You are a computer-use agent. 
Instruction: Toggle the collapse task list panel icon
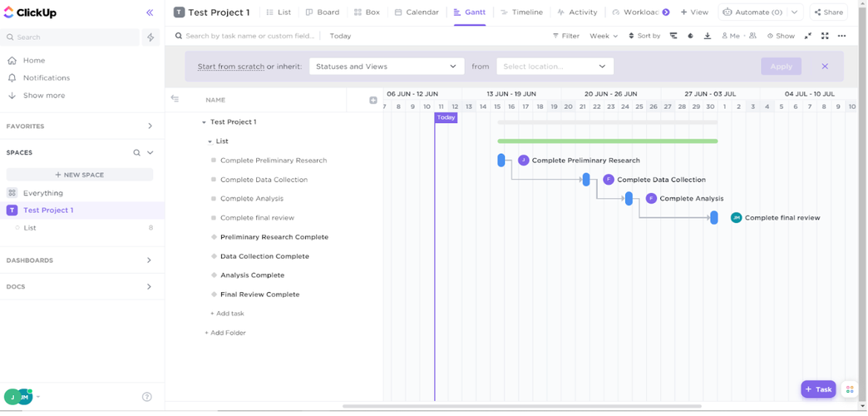pyautogui.click(x=175, y=99)
